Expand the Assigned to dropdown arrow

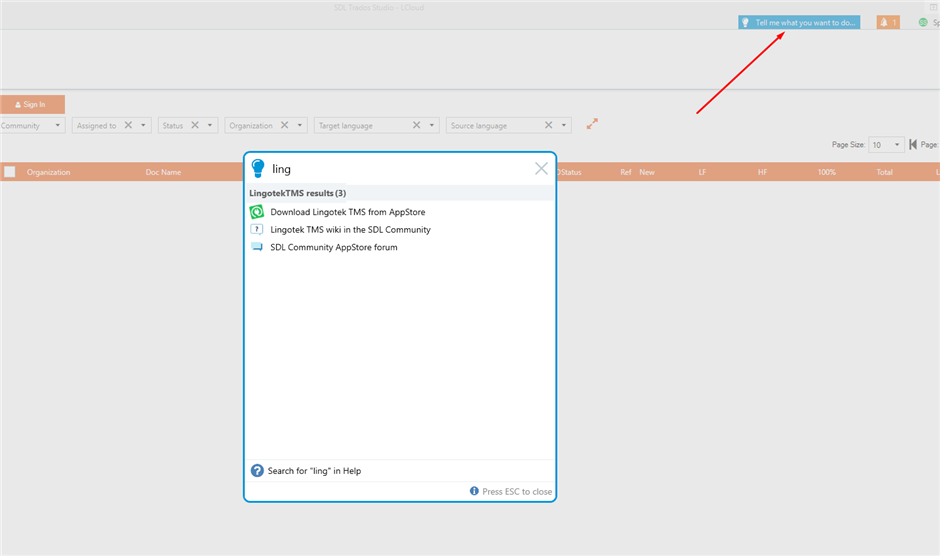point(143,125)
